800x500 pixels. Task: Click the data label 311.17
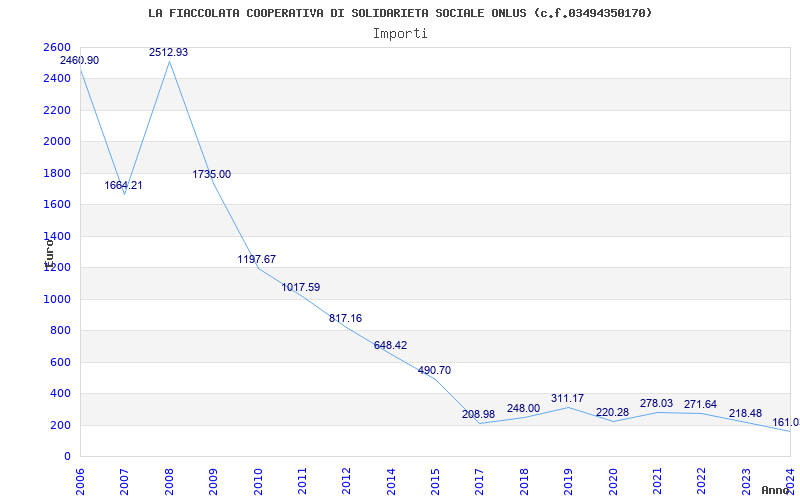pos(567,398)
